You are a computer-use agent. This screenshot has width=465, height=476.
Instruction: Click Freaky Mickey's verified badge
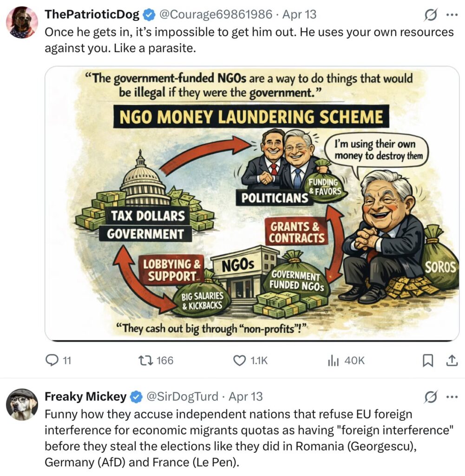click(x=137, y=397)
